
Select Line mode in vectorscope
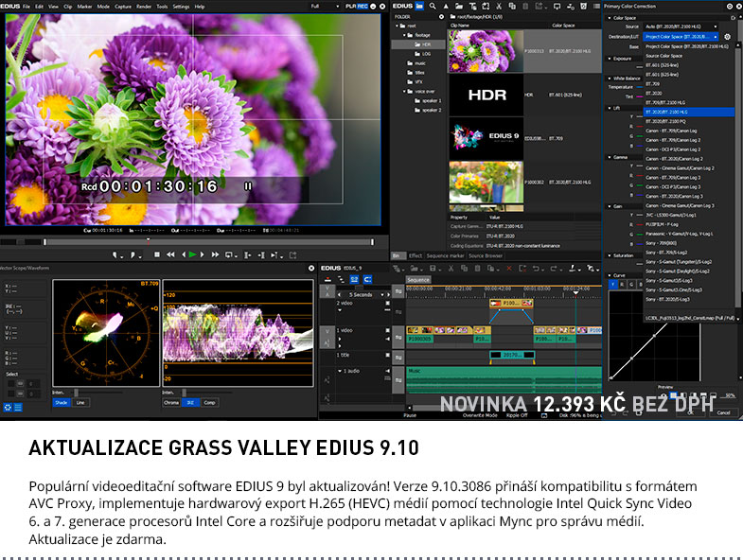[80, 403]
